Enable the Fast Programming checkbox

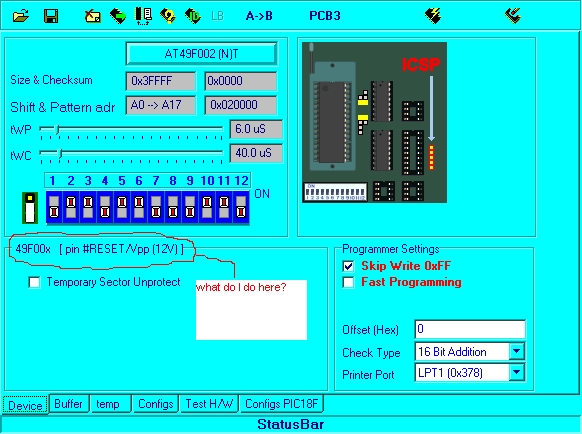pyautogui.click(x=348, y=283)
